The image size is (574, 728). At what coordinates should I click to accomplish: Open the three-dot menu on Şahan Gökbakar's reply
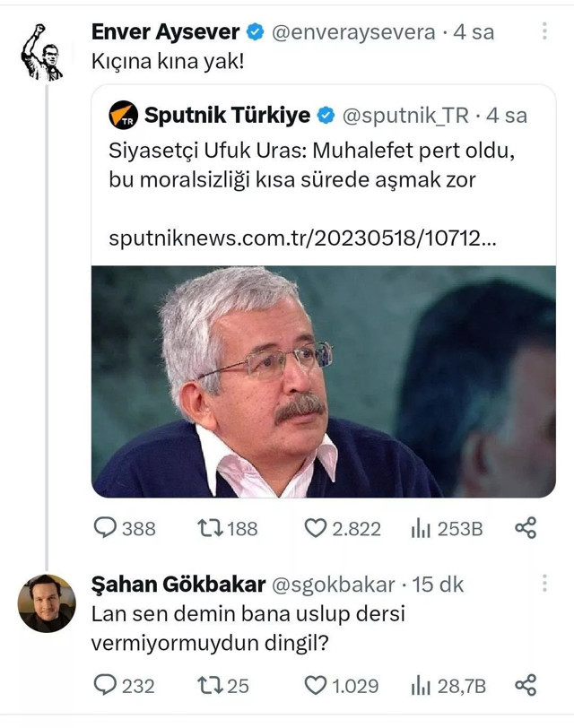[x=545, y=583]
